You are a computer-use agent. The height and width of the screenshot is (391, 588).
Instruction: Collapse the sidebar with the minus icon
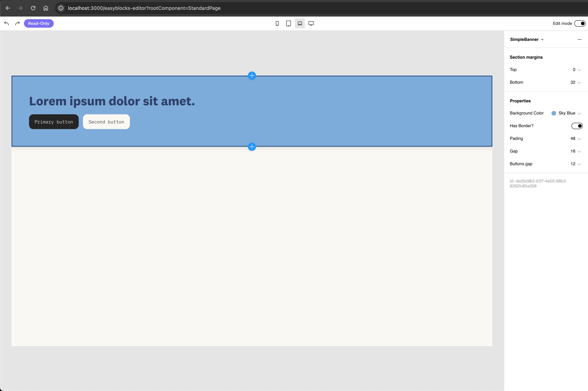(x=579, y=39)
